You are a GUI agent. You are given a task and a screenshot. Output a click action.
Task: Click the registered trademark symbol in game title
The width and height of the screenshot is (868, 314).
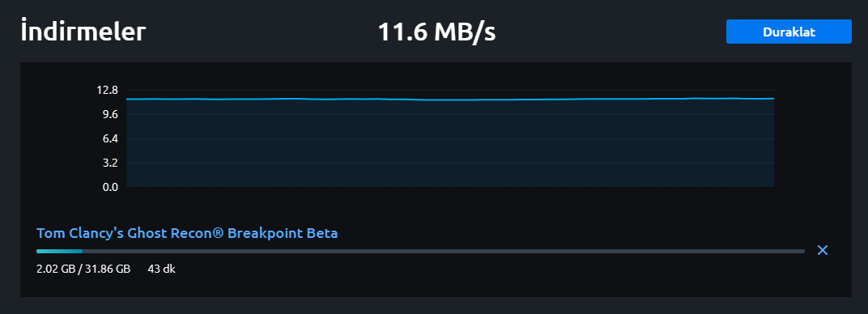click(218, 233)
